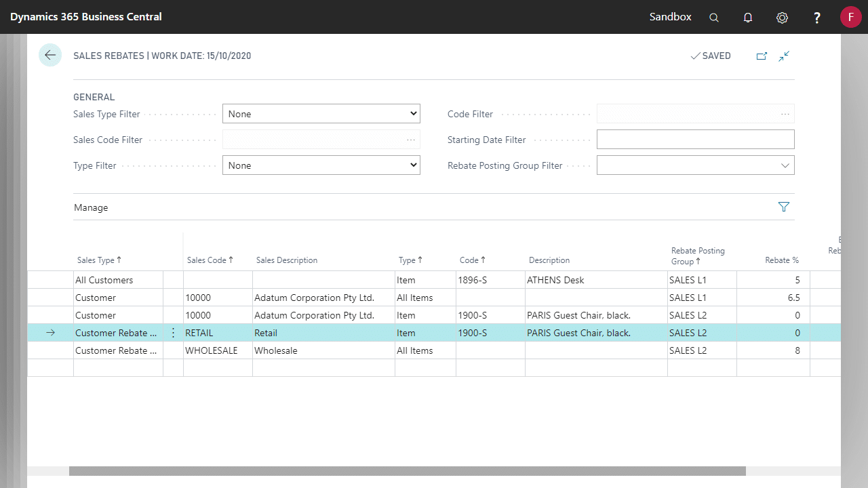
Task: Sort by the Rebate % column header
Action: click(x=781, y=260)
